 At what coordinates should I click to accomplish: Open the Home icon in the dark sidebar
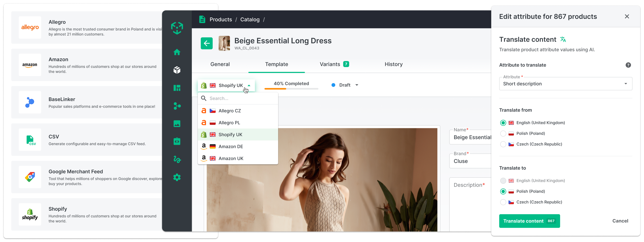[x=177, y=52]
